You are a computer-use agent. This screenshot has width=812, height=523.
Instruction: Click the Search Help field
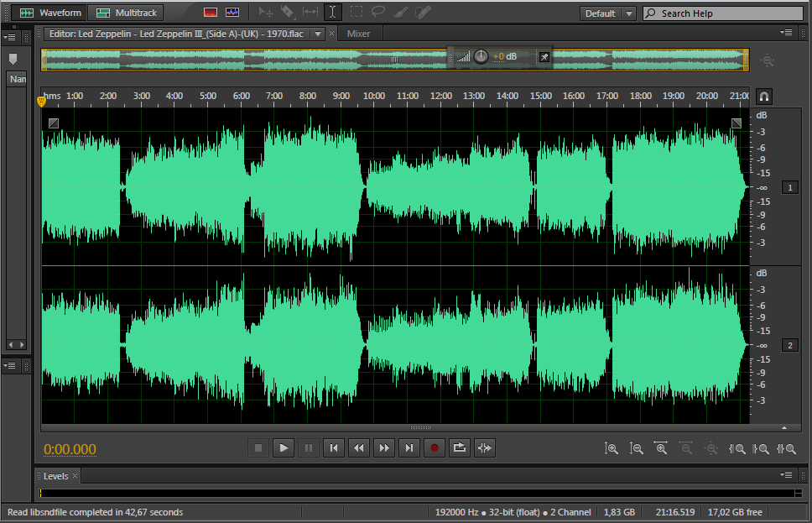coord(723,13)
